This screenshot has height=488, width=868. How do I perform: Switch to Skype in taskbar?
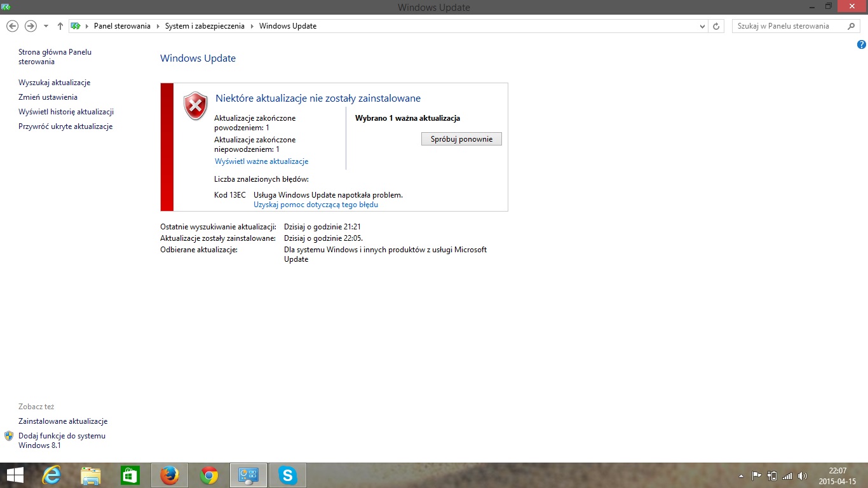click(288, 475)
